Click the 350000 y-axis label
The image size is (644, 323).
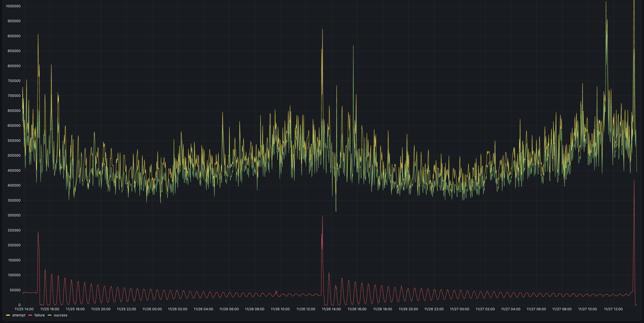click(14, 201)
